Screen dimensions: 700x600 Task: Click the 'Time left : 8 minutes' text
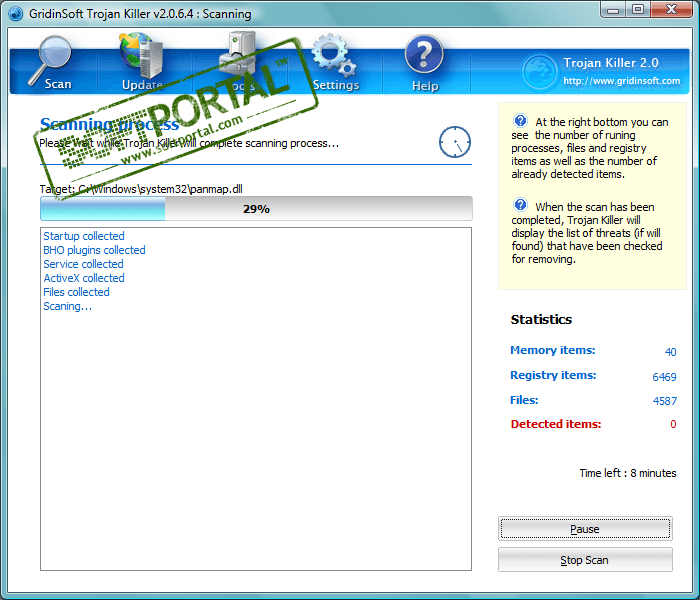coord(628,473)
